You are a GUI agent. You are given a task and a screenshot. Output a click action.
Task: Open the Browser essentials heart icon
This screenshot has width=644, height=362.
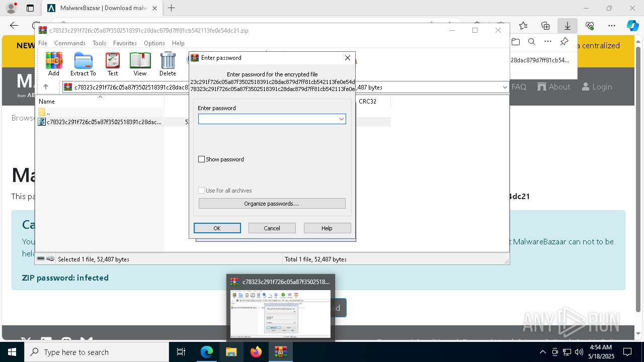pos(590,26)
